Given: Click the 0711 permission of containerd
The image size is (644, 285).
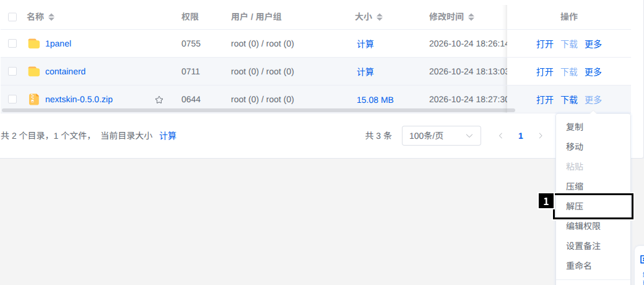Looking at the screenshot, I should 191,71.
